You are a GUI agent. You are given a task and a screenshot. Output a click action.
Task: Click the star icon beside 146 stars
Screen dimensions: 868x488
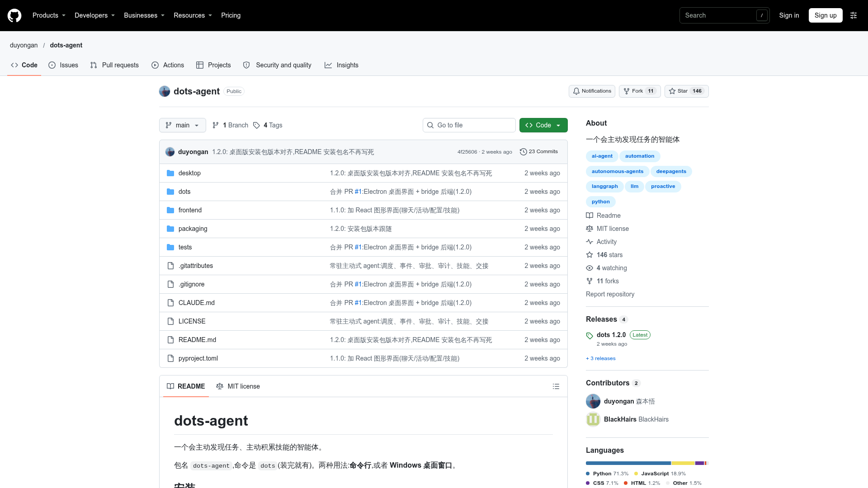pyautogui.click(x=590, y=255)
